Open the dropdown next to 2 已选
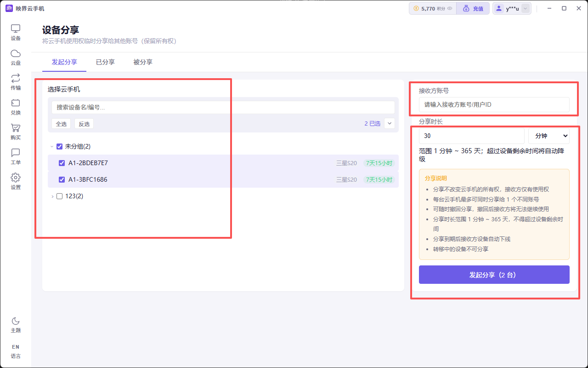588x368 pixels. [390, 123]
